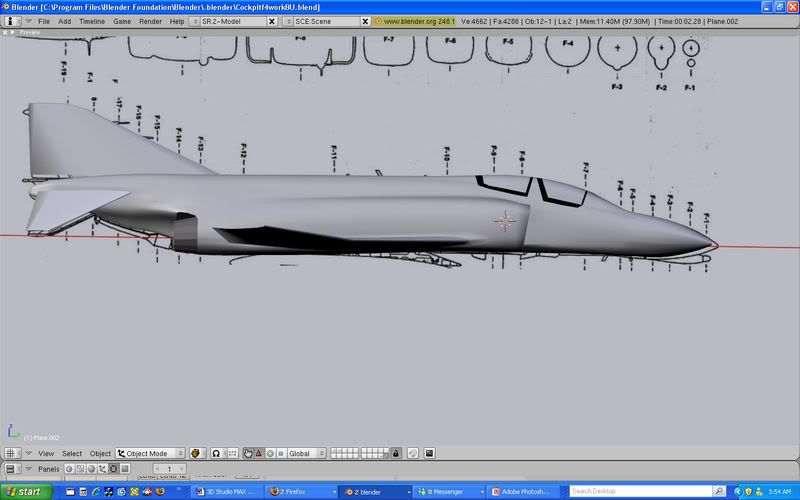Increase the current frame number
The width and height of the screenshot is (800, 500).
pos(182,469)
